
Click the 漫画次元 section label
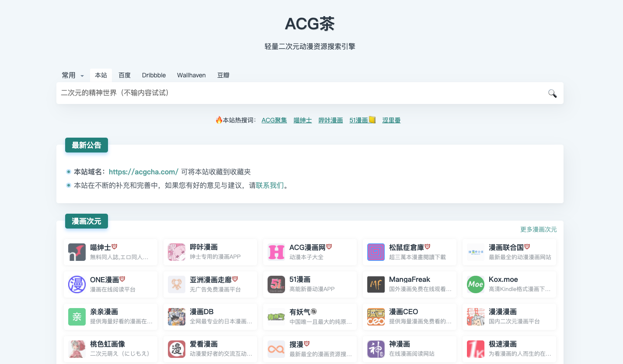pos(87,221)
